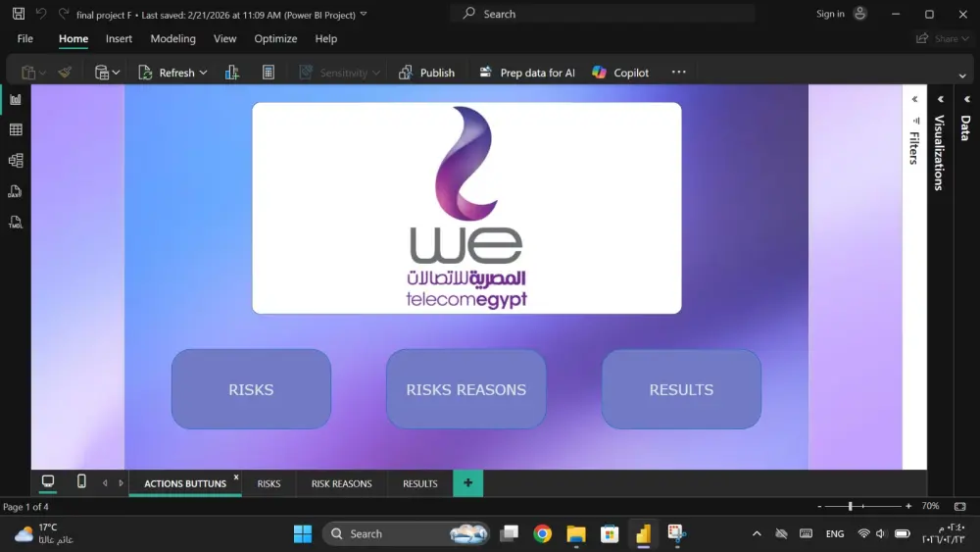Open Google Chrome from the taskbar
The image size is (980, 552).
(543, 534)
